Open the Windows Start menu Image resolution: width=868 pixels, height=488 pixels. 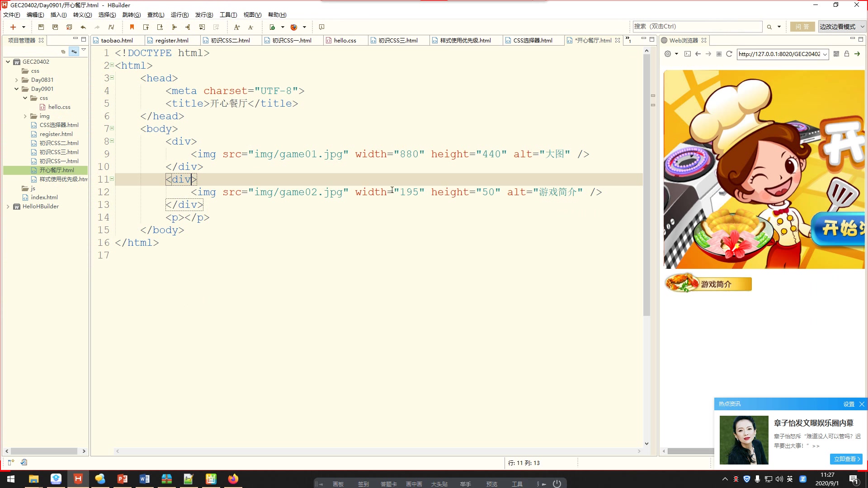point(11,479)
